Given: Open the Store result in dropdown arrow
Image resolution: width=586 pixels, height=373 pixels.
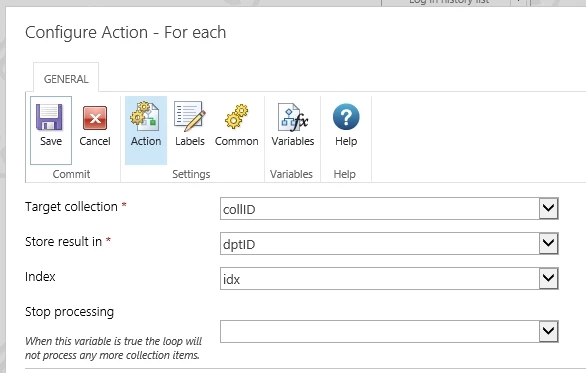Looking at the screenshot, I should point(548,244).
